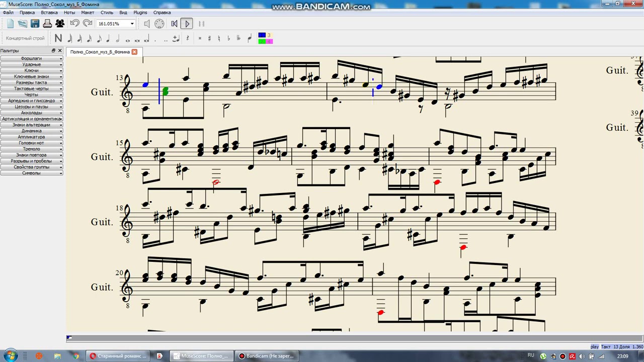This screenshot has width=644, height=362.
Task: Switch to Bandicam in the taskbar
Action: coord(267,356)
